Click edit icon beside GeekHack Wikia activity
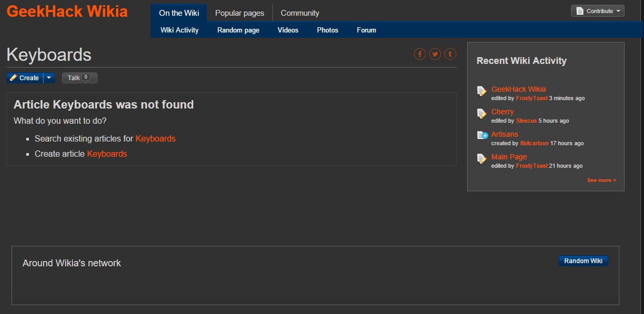This screenshot has height=314, width=644. [x=482, y=91]
